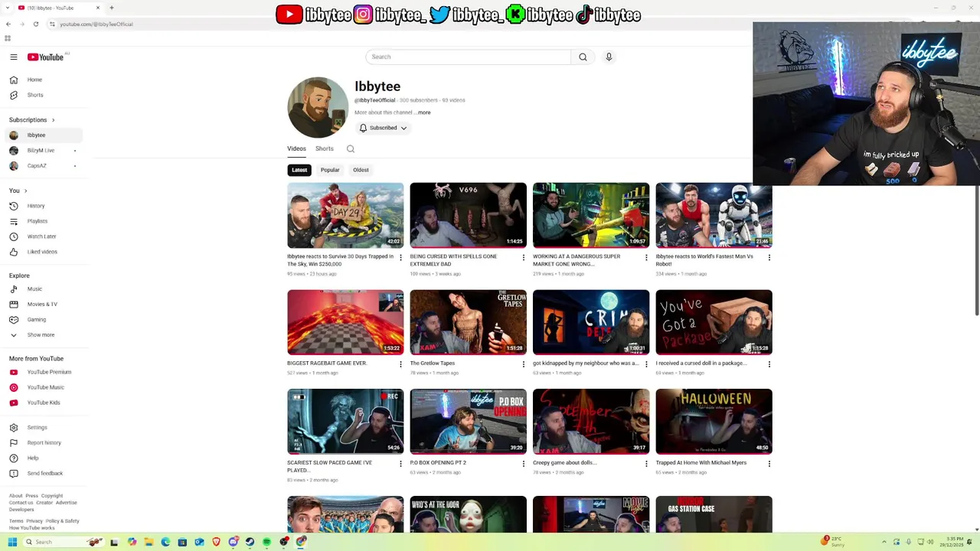The image size is (980, 551).
Task: Open Spotify from the taskbar
Action: 266,542
